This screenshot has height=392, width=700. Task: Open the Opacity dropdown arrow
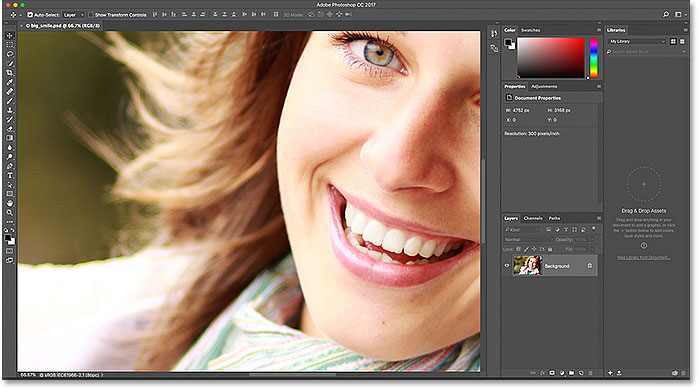(593, 240)
